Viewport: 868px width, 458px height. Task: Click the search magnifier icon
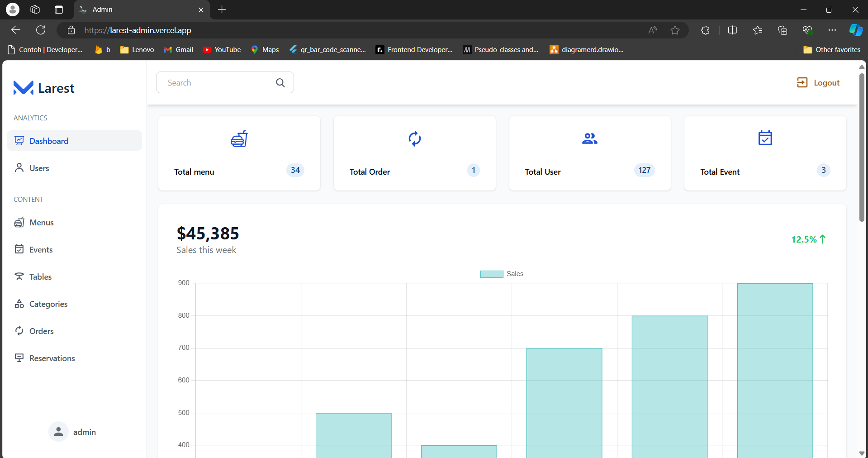[280, 83]
